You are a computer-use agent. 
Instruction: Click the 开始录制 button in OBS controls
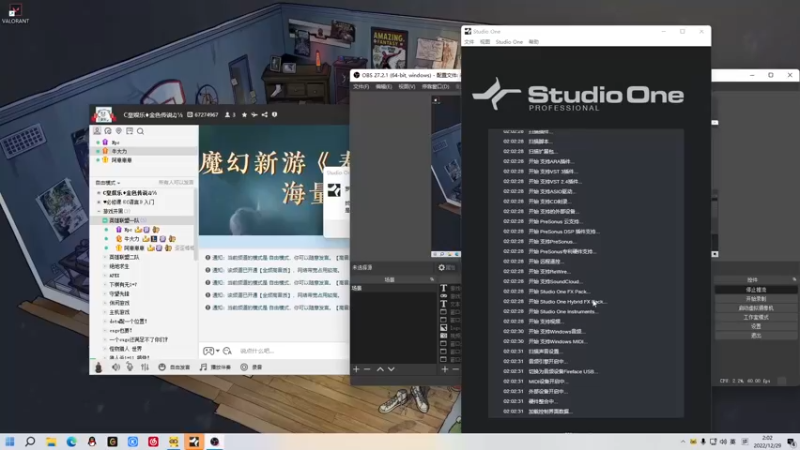756,299
